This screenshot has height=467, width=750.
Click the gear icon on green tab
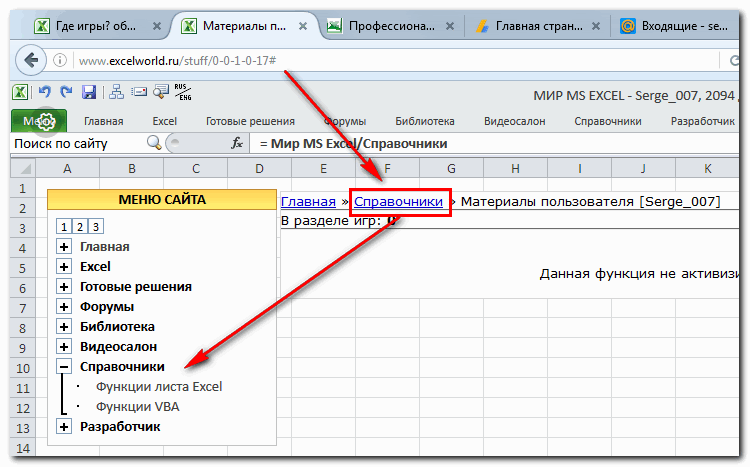click(x=46, y=122)
